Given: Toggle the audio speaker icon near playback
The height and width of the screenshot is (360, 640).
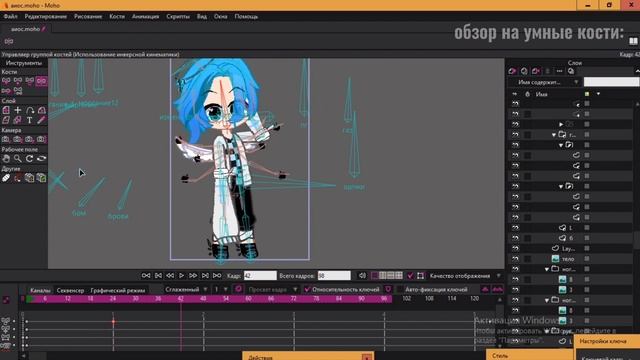Looking at the screenshot, I should tap(362, 276).
